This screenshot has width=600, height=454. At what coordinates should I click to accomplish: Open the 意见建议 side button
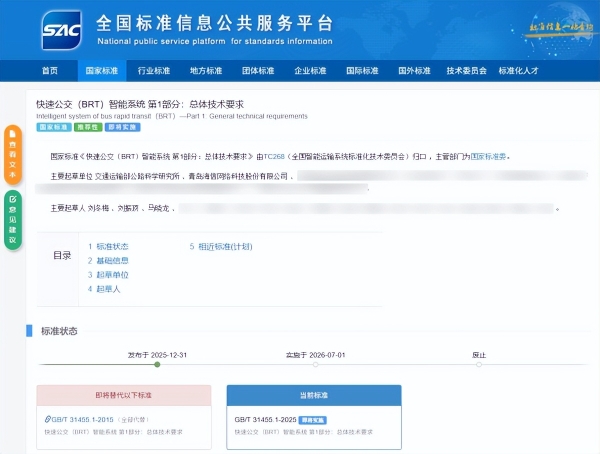point(13,220)
